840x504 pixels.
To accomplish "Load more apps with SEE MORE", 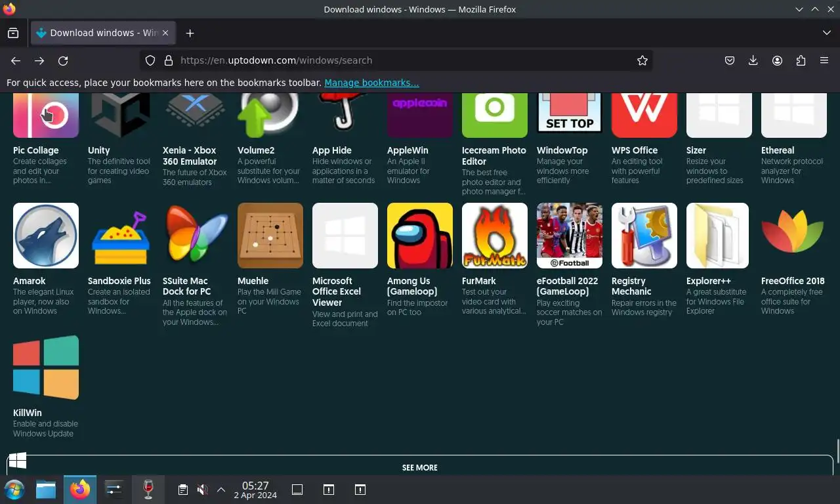I will tap(420, 467).
